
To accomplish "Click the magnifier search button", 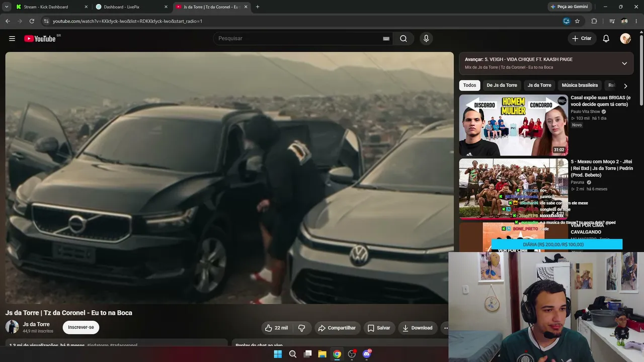I will (404, 39).
